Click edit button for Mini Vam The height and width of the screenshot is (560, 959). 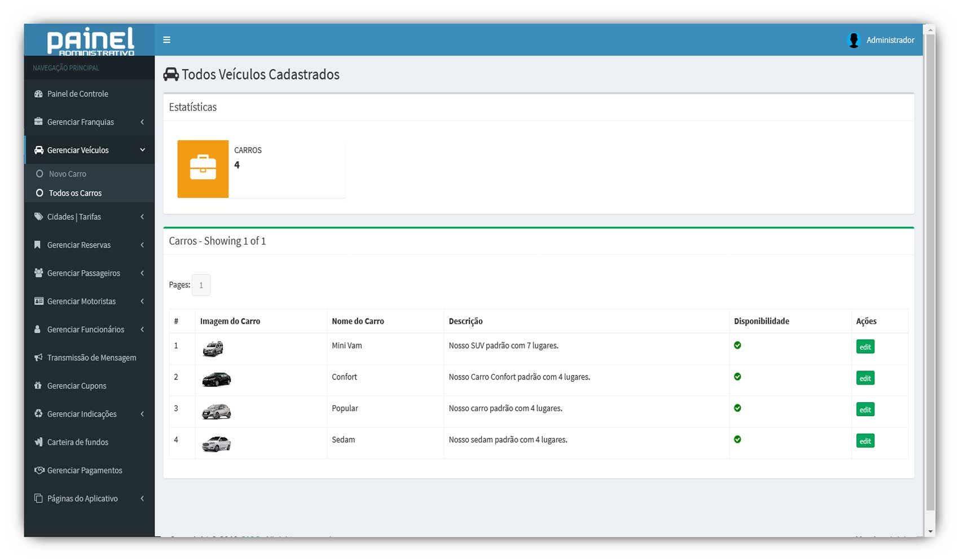pyautogui.click(x=865, y=347)
